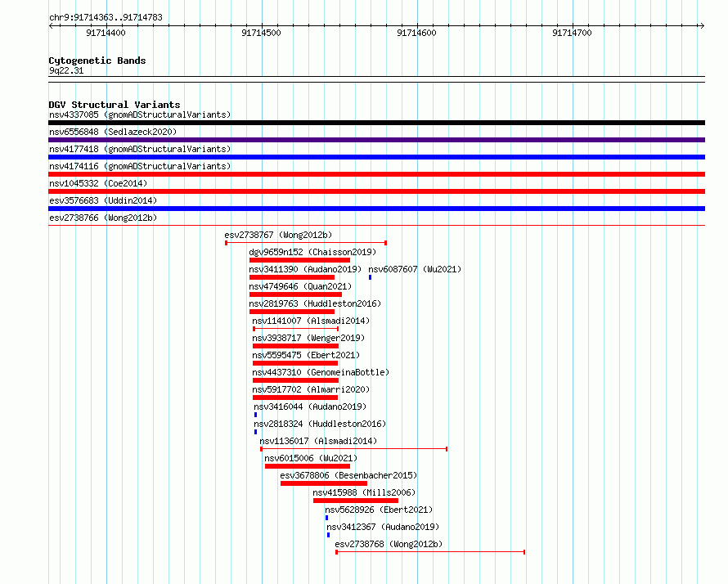Click dgv9659n152 (Chaisson2019) label
This screenshot has height=584, width=728.
pos(312,252)
